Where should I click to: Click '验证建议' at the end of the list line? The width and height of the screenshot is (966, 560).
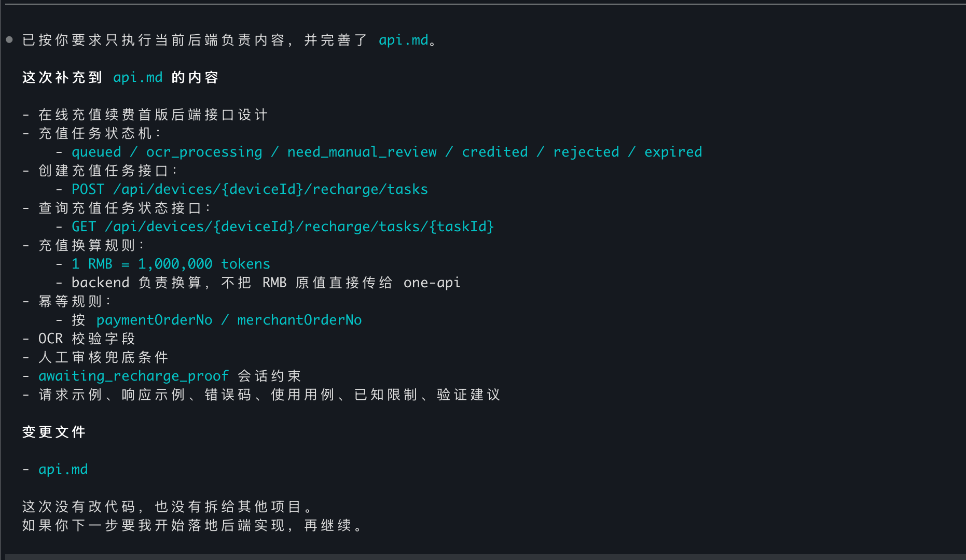pyautogui.click(x=469, y=395)
